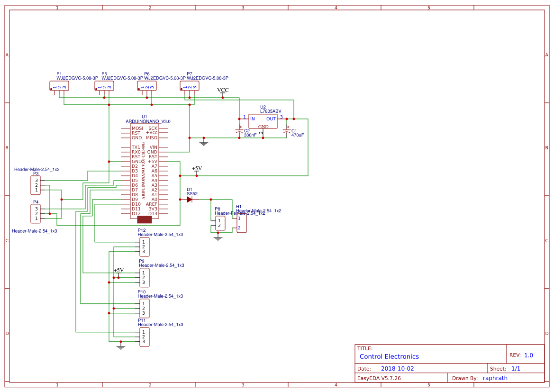Click the raphrath drawn-by name
The width and height of the screenshot is (554, 392).
495,378
